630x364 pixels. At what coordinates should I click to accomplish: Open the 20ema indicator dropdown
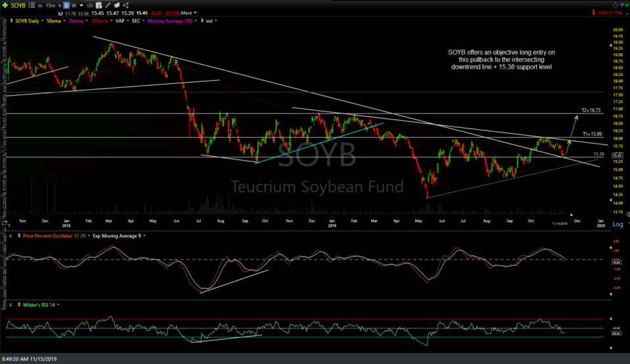[x=85, y=21]
